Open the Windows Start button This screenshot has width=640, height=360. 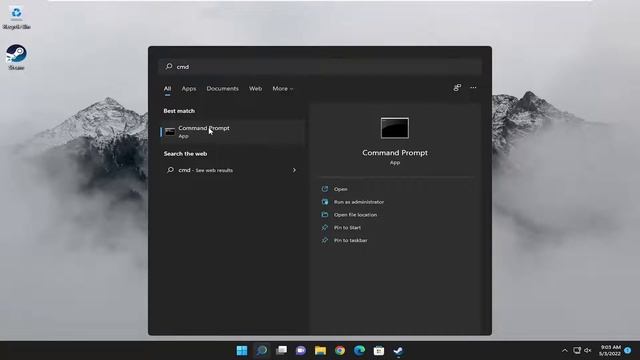point(242,351)
